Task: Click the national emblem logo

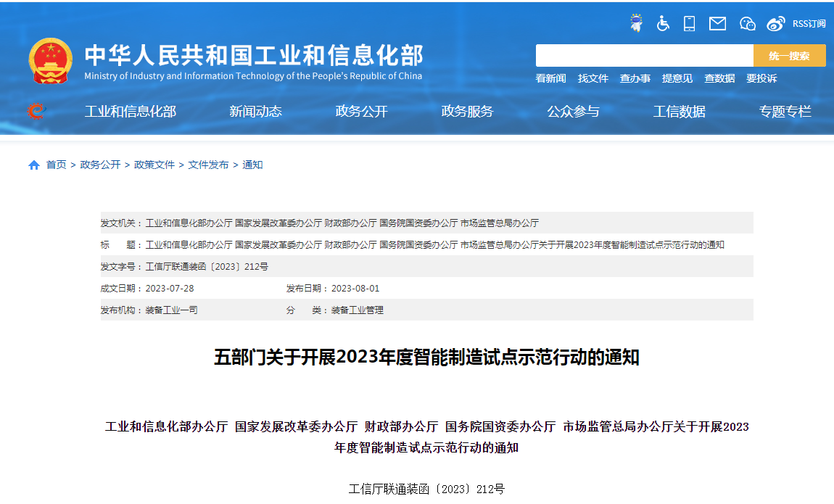Action: [x=50, y=61]
